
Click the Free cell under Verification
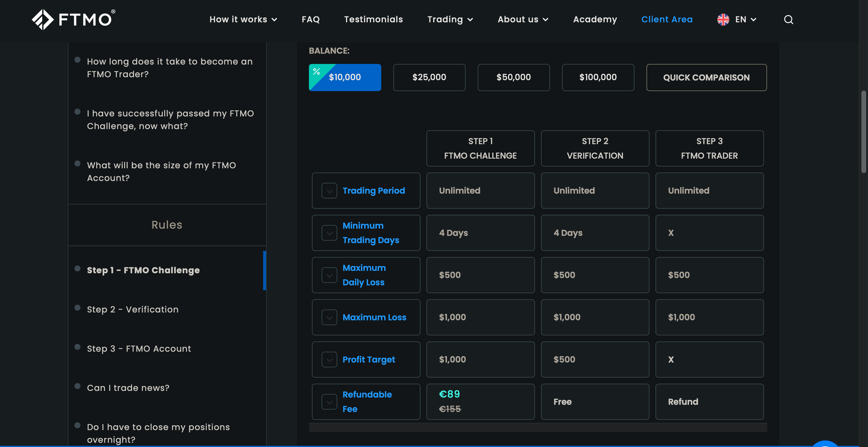point(595,401)
